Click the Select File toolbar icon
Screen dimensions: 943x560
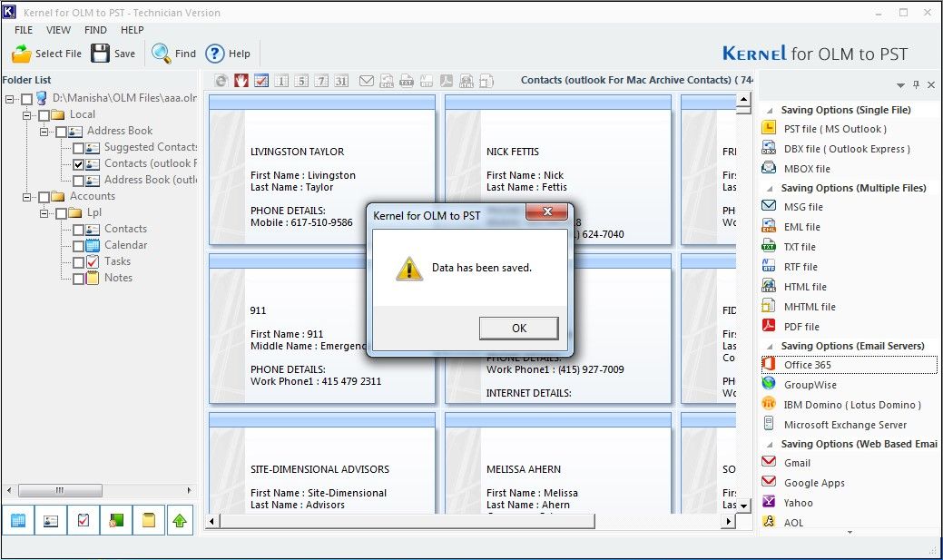(22, 54)
